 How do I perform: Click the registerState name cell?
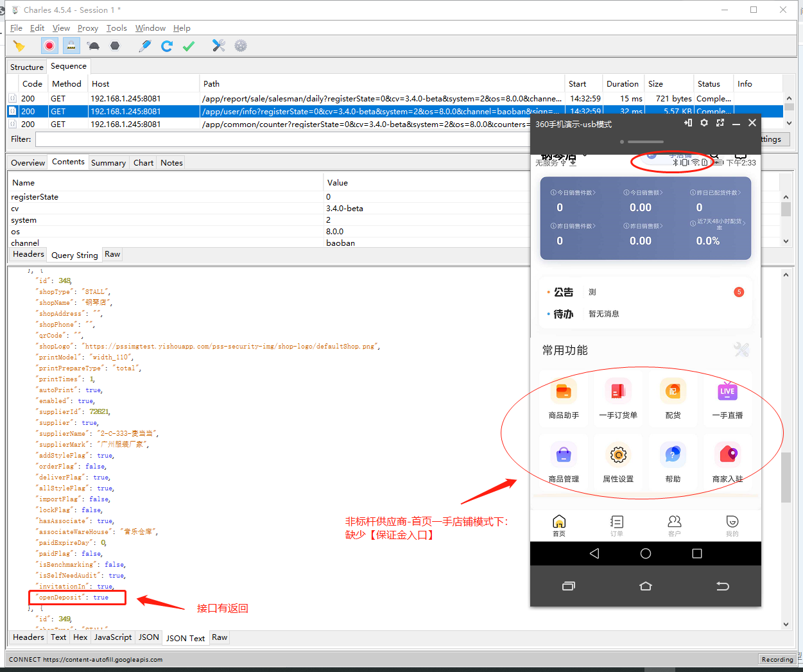(x=35, y=197)
